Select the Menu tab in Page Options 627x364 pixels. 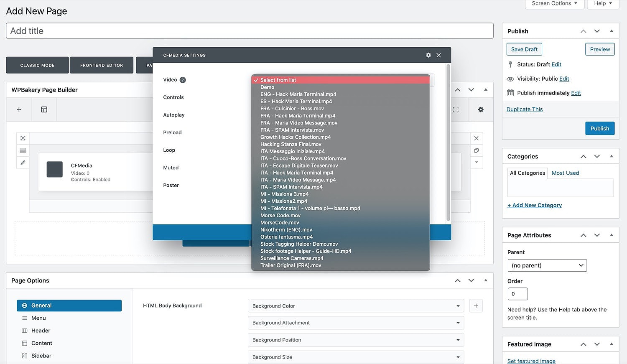pyautogui.click(x=38, y=318)
